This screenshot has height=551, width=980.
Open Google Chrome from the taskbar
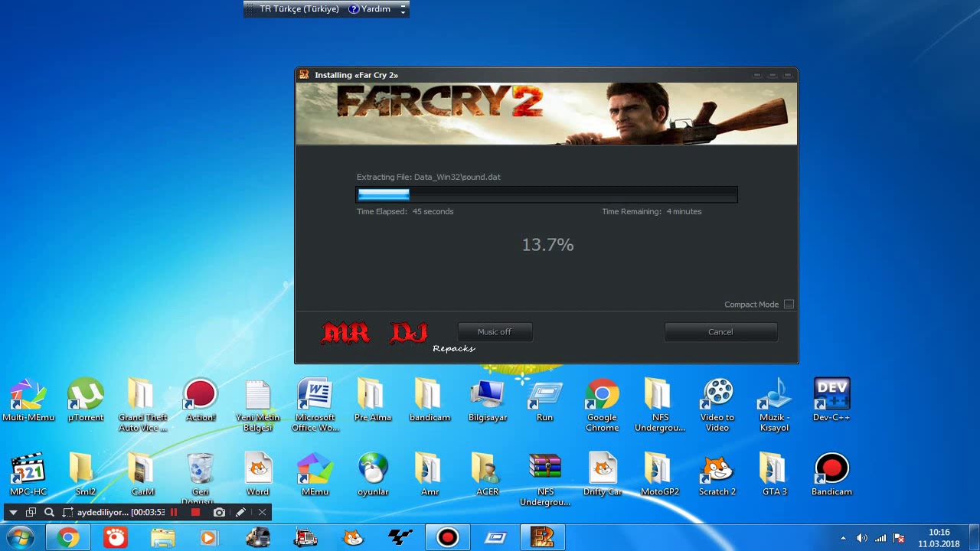coord(67,537)
